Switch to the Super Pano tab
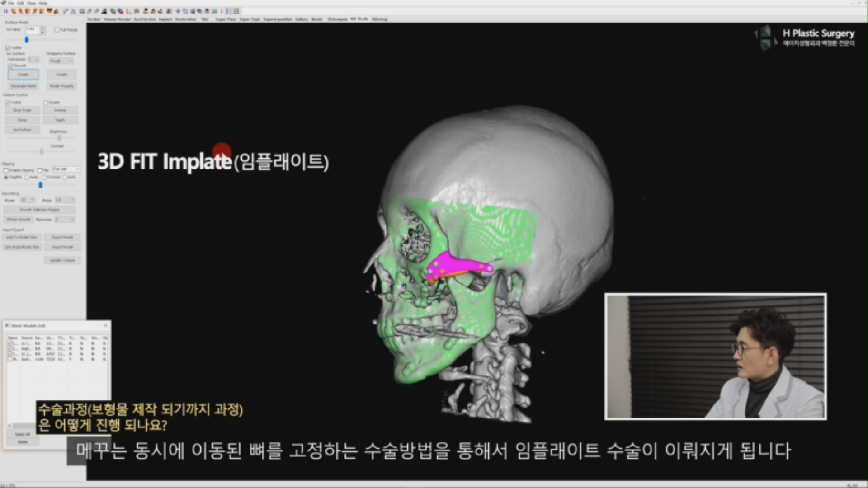This screenshot has height=488, width=868. tap(226, 19)
